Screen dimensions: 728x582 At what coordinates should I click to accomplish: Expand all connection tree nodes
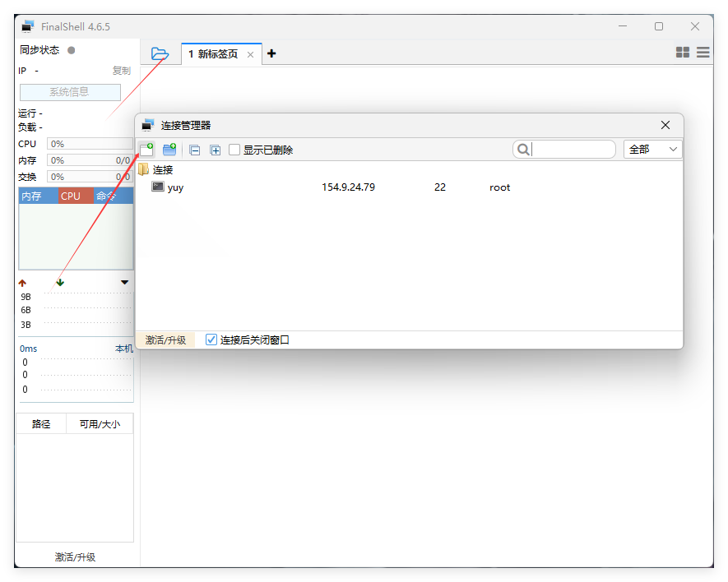pos(216,150)
